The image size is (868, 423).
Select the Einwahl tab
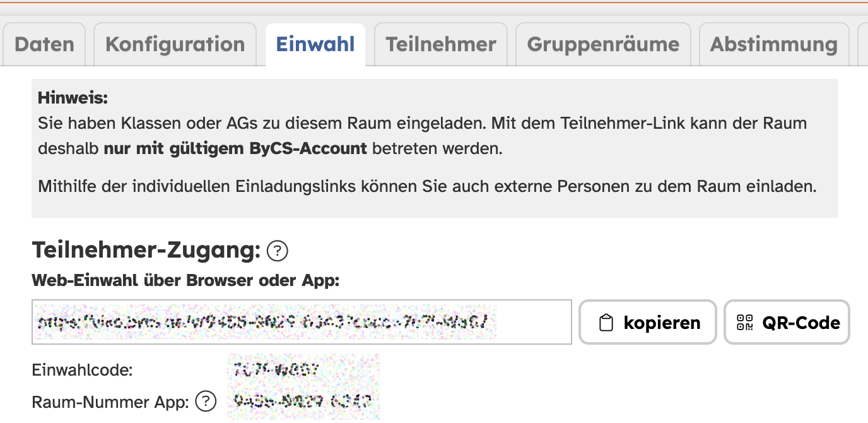click(x=315, y=44)
